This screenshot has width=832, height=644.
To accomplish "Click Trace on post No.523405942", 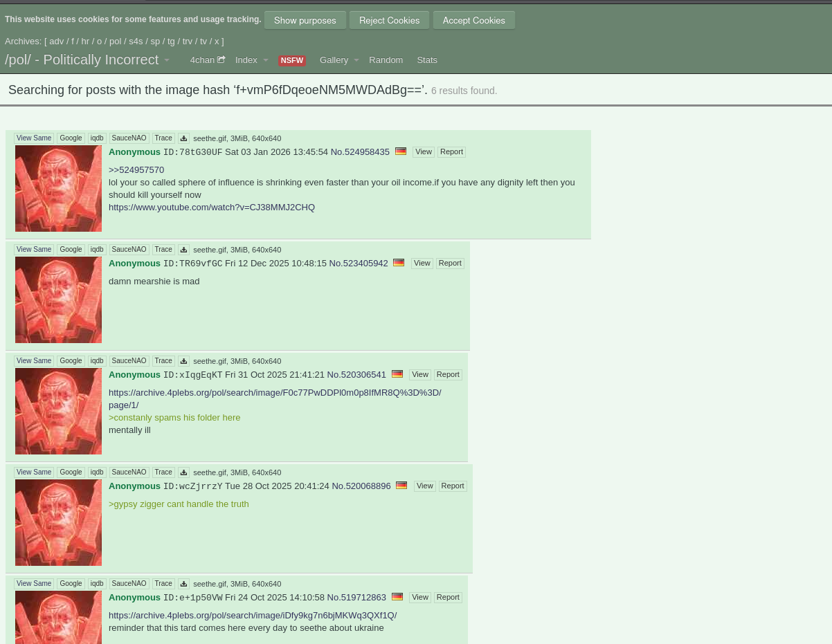I will point(163,250).
